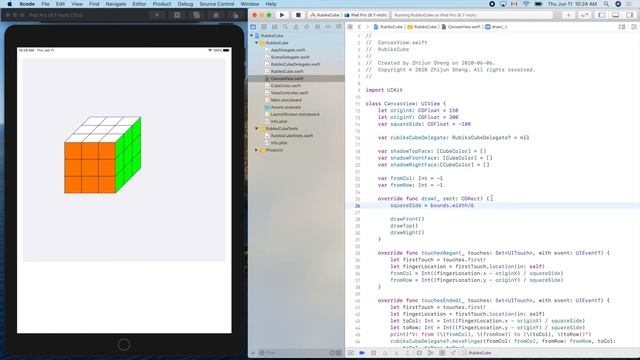The image size is (640, 360).
Task: Toggle the right inspectors panel
Action: click(629, 15)
